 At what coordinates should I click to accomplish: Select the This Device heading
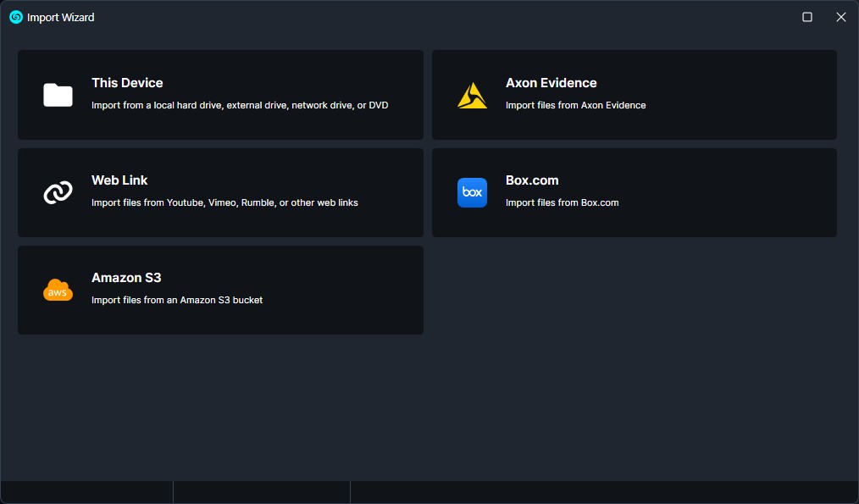[x=127, y=83]
